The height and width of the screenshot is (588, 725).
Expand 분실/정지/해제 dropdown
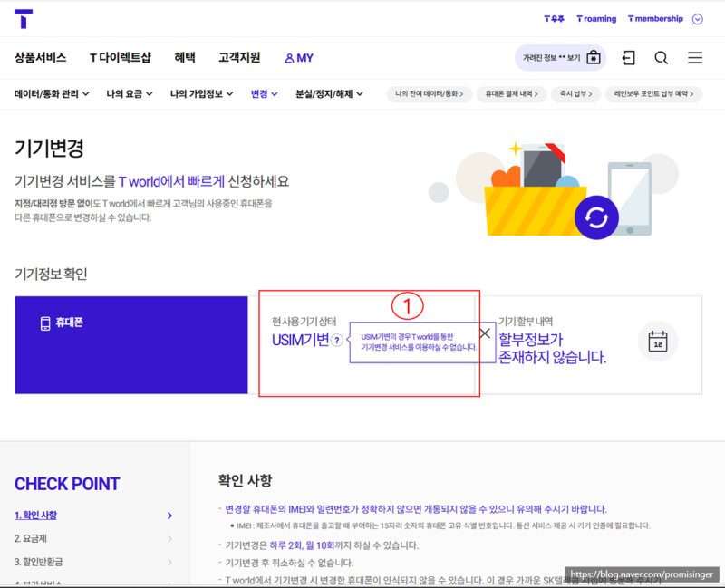329,94
